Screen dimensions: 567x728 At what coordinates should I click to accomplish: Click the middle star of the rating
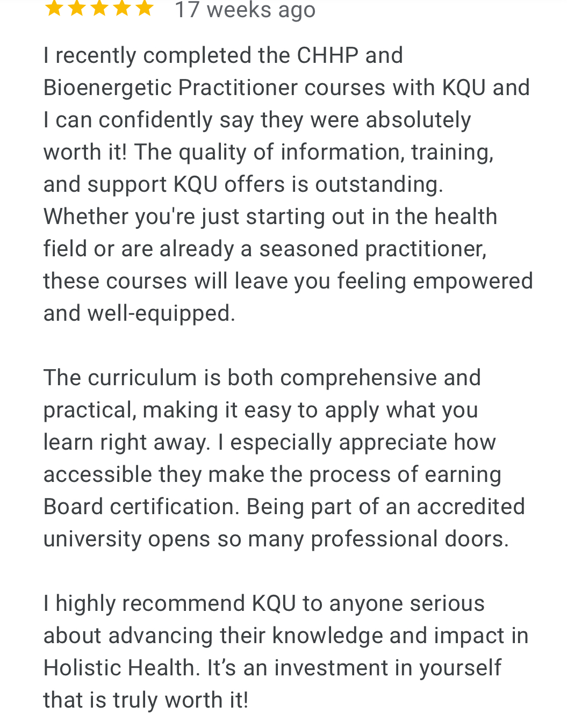point(99,8)
